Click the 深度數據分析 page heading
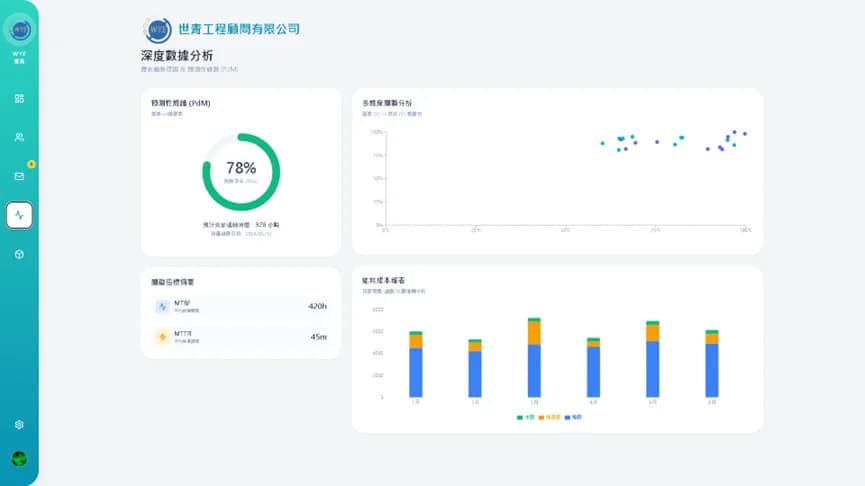This screenshot has height=486, width=865. click(x=177, y=56)
